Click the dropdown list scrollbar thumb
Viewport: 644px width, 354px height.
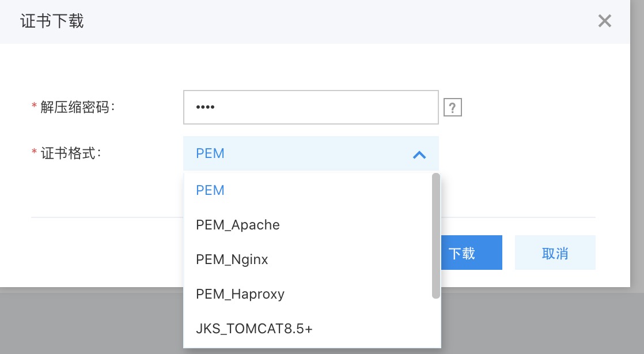[x=436, y=235]
